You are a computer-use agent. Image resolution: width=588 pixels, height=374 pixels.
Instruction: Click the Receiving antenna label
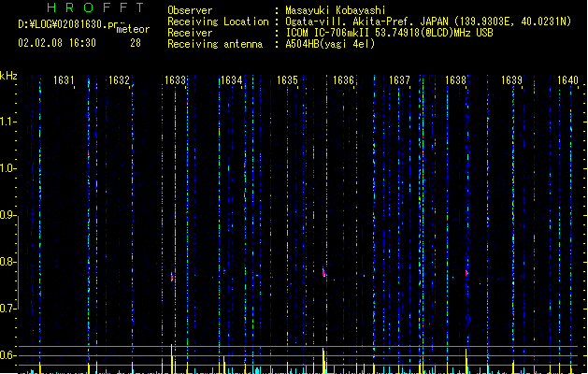pos(215,44)
